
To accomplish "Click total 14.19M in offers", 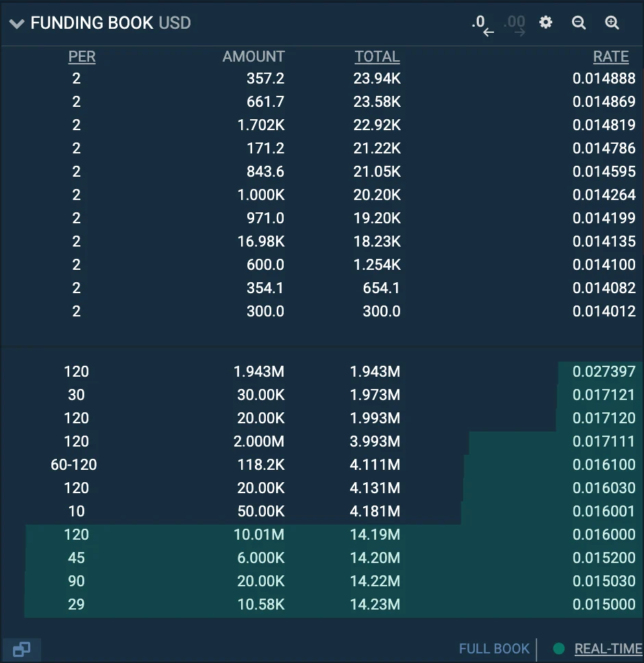I will coord(375,534).
